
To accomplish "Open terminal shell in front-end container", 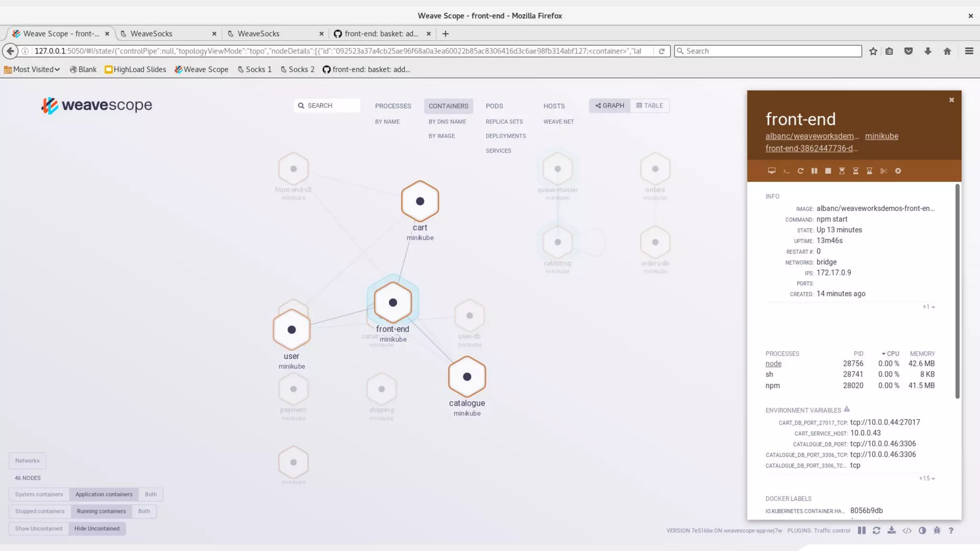I will click(x=786, y=171).
